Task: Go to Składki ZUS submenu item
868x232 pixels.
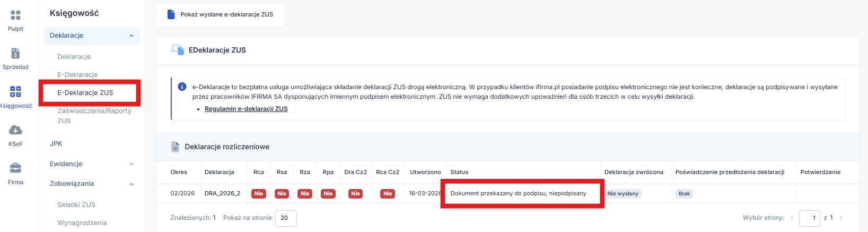Action: click(76, 204)
